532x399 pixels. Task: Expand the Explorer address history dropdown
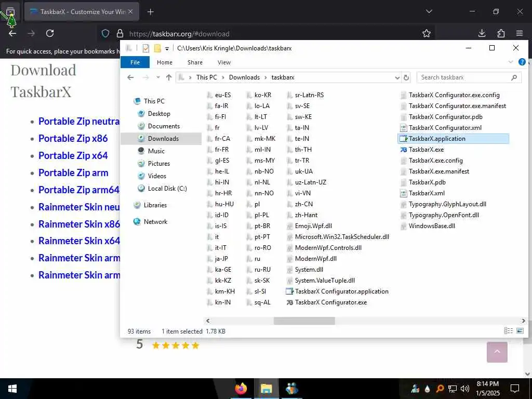click(397, 78)
